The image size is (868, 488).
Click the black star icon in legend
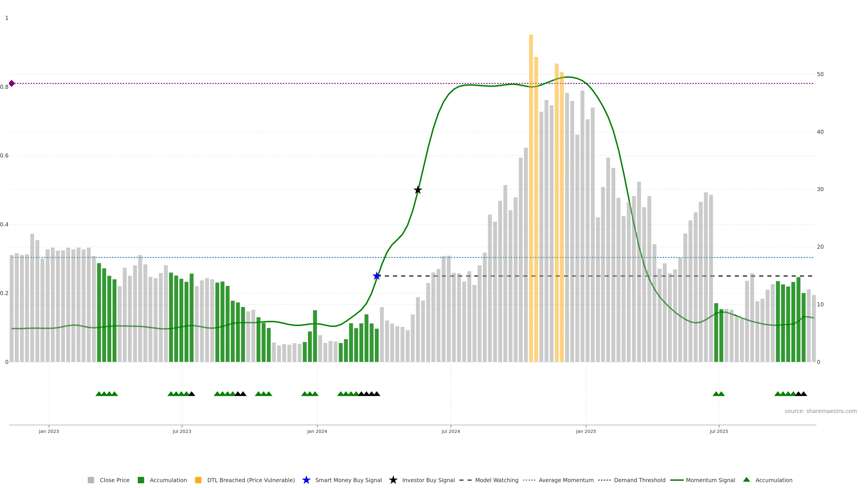393,480
